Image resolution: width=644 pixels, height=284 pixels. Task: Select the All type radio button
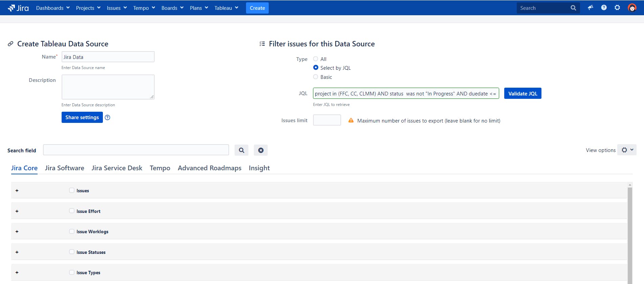[x=316, y=59]
